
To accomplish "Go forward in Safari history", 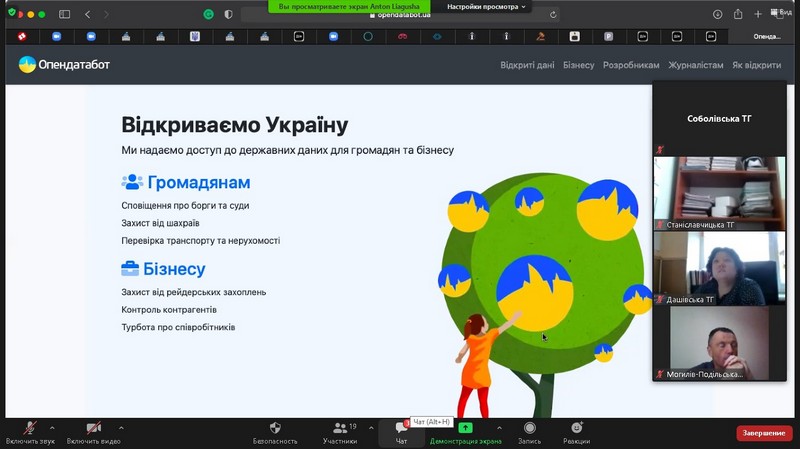I will click(x=106, y=14).
